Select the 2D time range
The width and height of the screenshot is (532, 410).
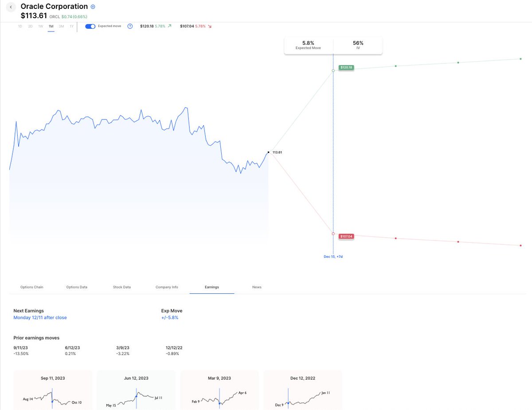point(30,26)
